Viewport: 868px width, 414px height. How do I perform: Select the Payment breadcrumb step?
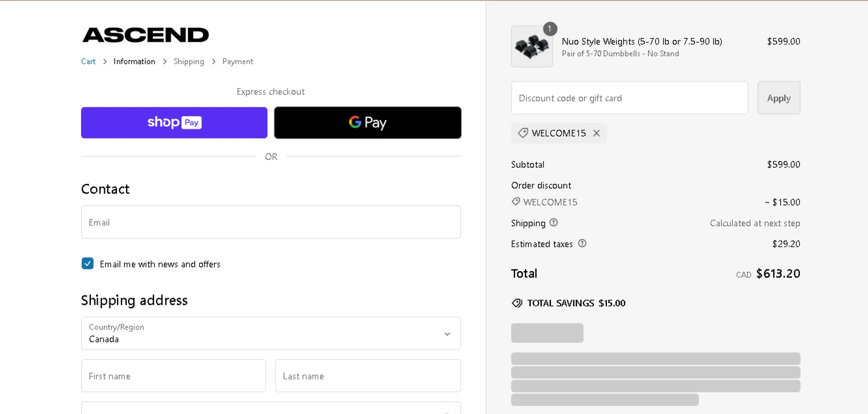238,61
